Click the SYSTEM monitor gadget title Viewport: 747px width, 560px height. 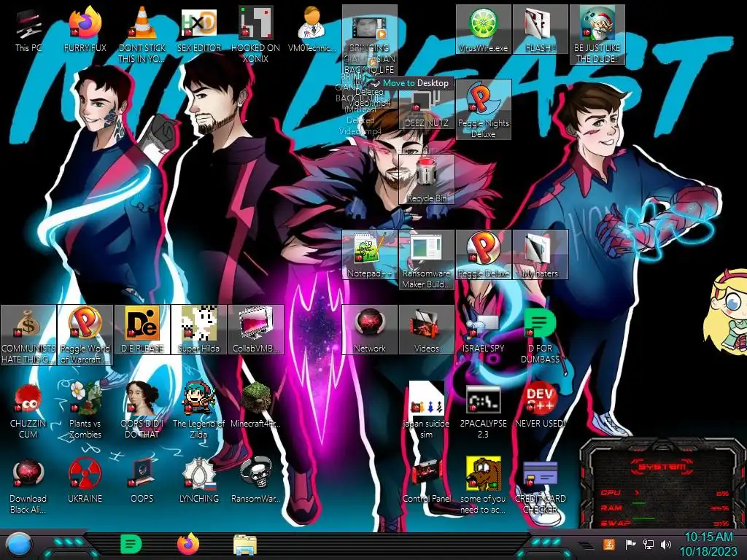[662, 467]
